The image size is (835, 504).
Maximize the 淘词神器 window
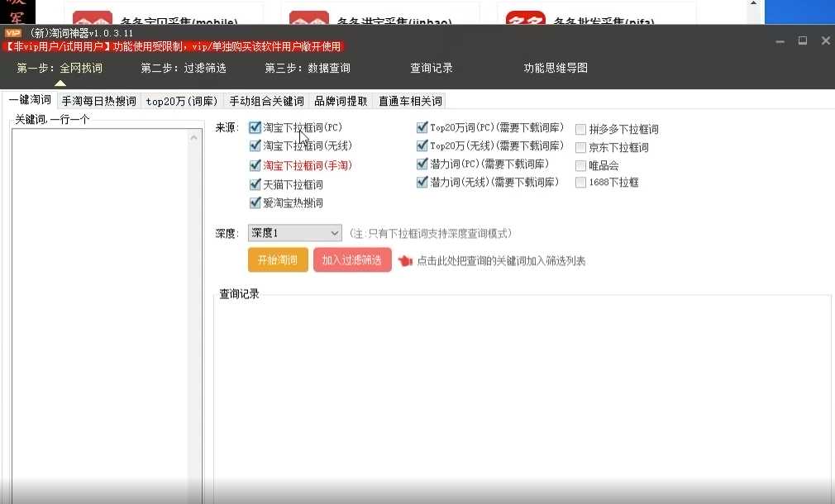pyautogui.click(x=803, y=40)
